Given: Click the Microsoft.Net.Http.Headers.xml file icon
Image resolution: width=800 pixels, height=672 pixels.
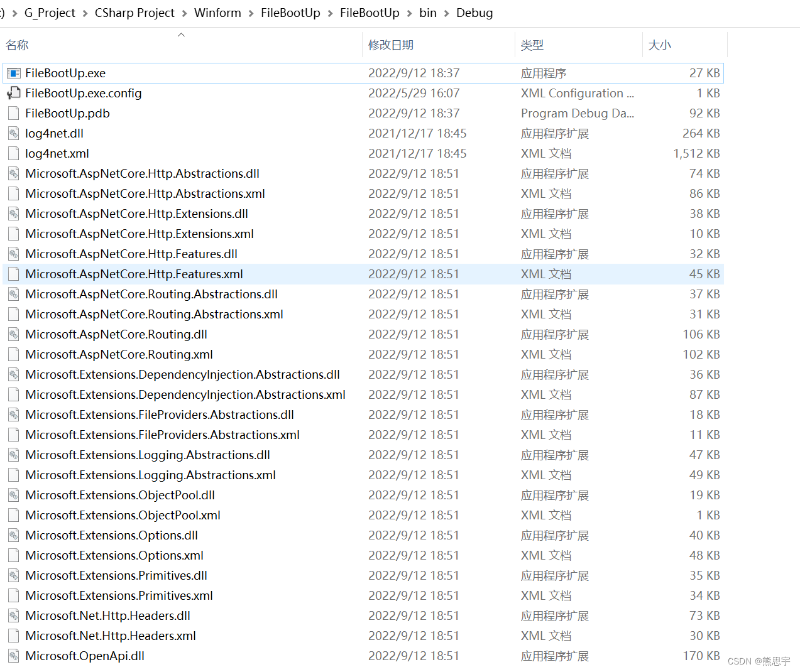Looking at the screenshot, I should pos(13,636).
